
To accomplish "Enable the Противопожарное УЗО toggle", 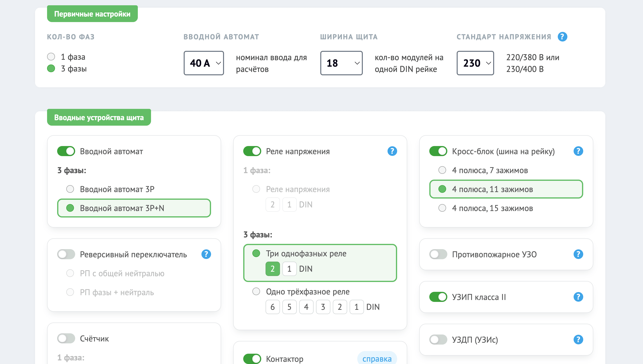I will click(438, 254).
